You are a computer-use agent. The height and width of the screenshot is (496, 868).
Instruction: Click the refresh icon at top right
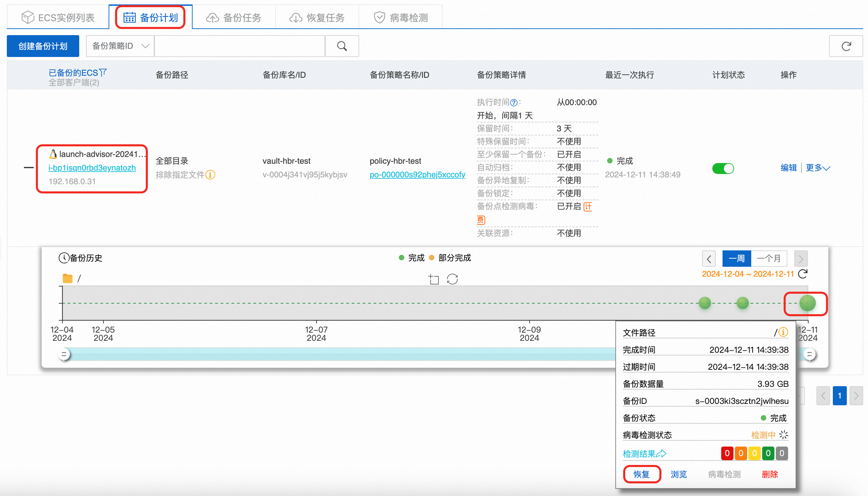846,46
